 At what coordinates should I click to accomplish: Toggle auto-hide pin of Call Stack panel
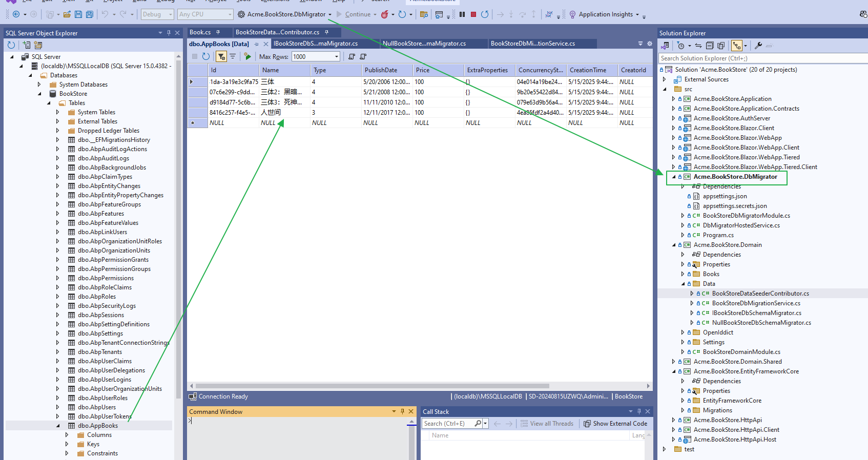tap(639, 411)
